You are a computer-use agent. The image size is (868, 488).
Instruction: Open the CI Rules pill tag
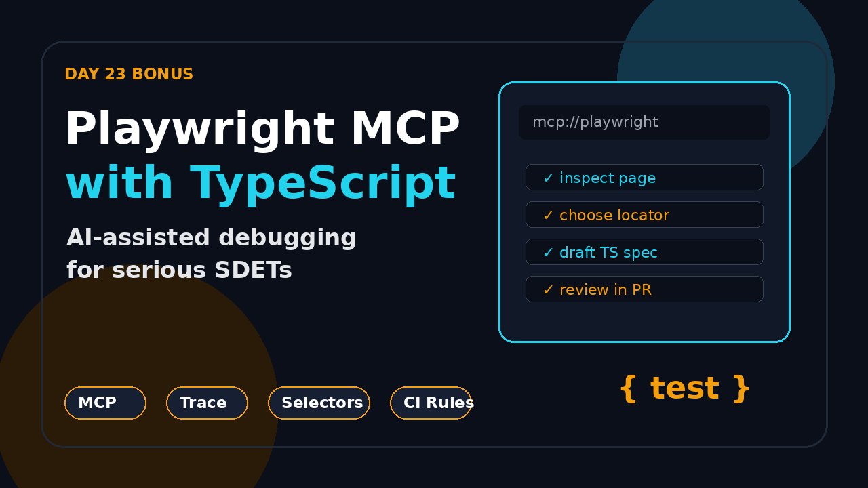[431, 403]
